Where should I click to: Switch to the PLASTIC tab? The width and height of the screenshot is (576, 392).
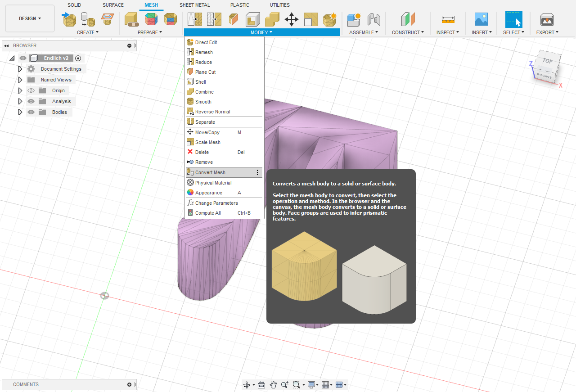tap(240, 5)
